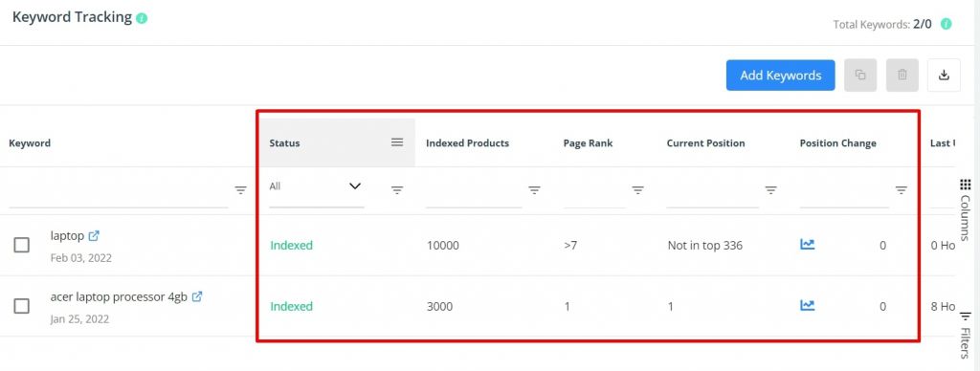Open external link icon next to laptop
This screenshot has height=371, width=980.
tap(94, 235)
